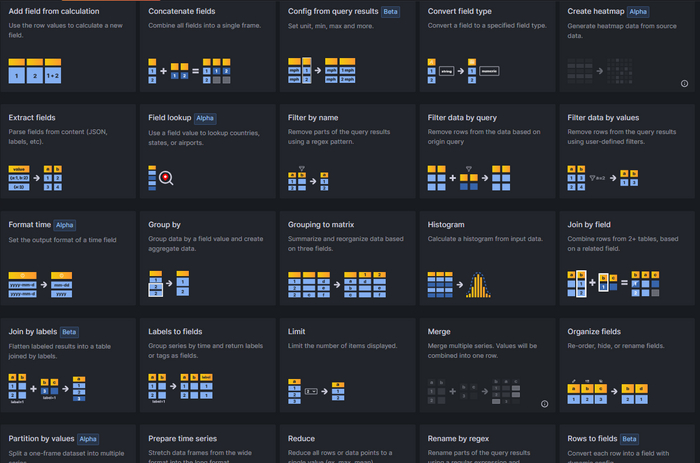Screen dimensions: 700x463
Task: Click the Create heatmap illustration
Action: tap(600, 71)
